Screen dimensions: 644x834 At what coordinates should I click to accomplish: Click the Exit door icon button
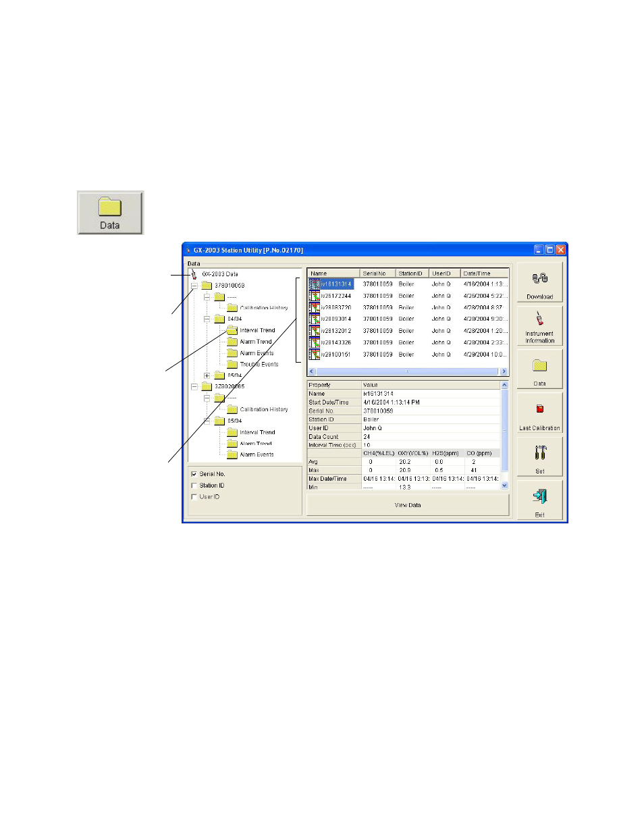point(539,500)
